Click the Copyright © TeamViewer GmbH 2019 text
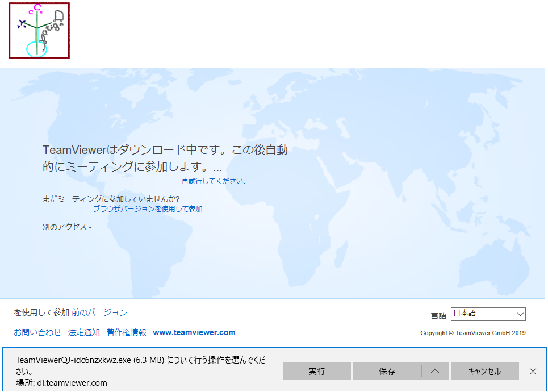Screen dimensions: 548x392 pos(473,333)
